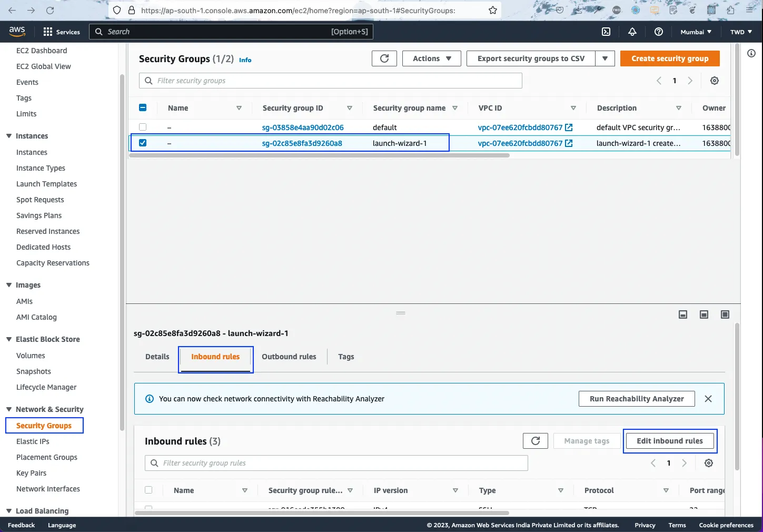Refresh the security groups list
Screen dimensions: 763x532
[384, 58]
